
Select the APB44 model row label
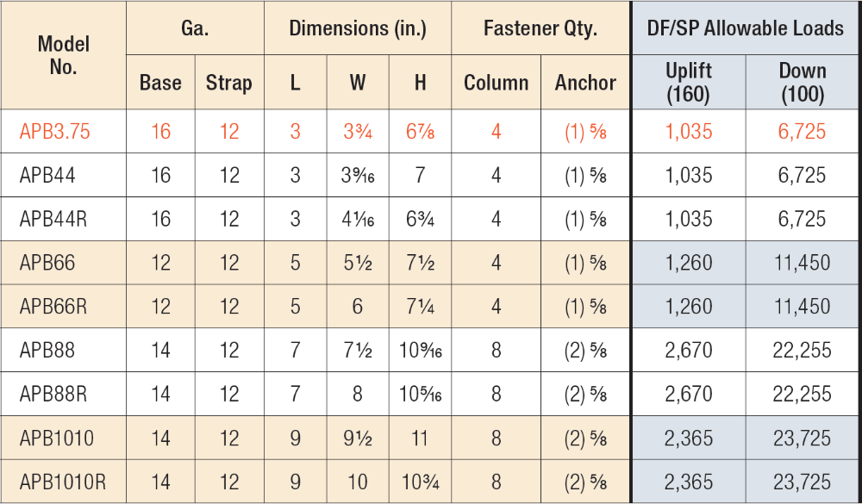click(47, 176)
